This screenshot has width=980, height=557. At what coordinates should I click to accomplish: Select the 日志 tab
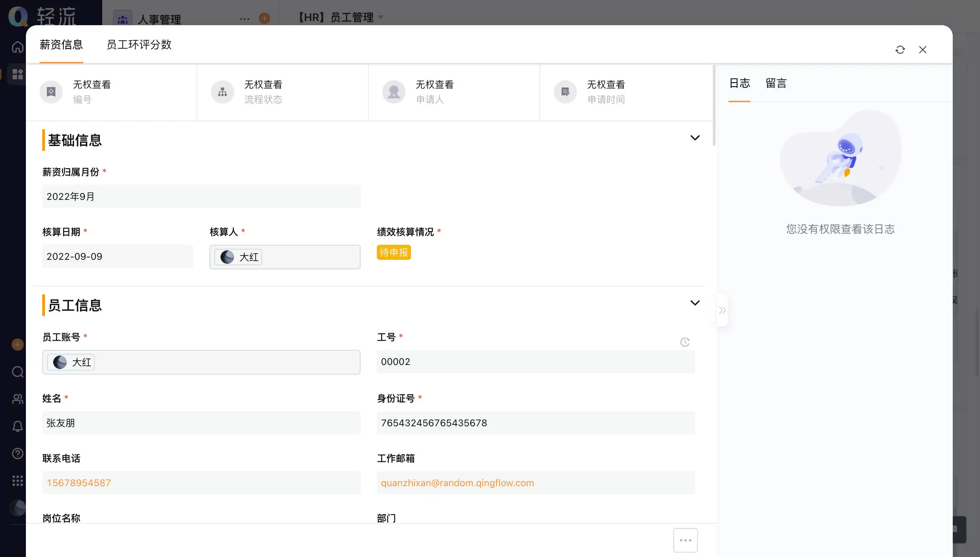(x=739, y=83)
